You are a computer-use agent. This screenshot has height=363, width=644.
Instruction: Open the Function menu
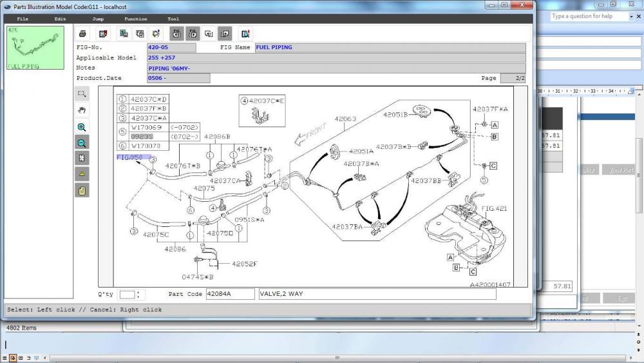(135, 19)
